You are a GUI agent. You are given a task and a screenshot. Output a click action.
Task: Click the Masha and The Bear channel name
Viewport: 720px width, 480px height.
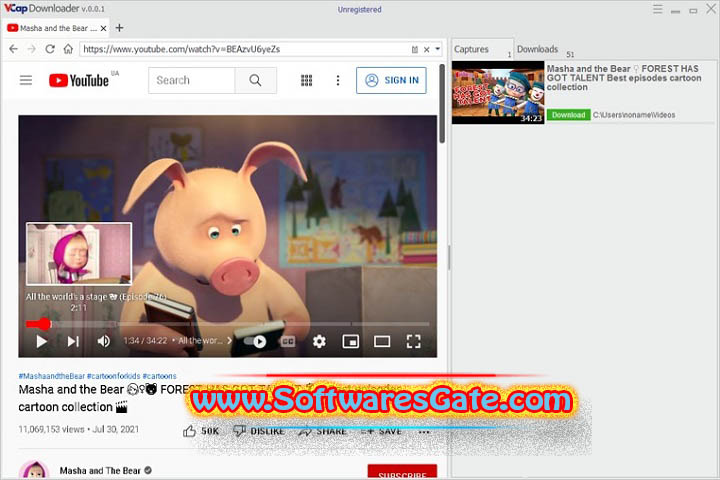point(100,471)
